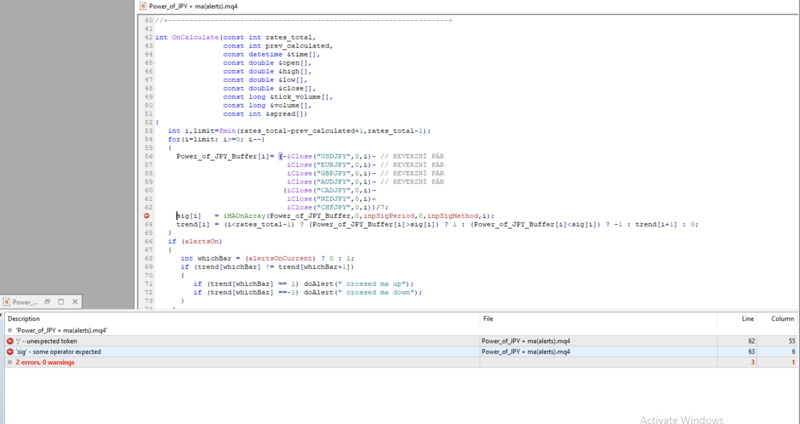This screenshot has height=424, width=800.
Task: Sort errors by File column header
Action: pyautogui.click(x=488, y=319)
